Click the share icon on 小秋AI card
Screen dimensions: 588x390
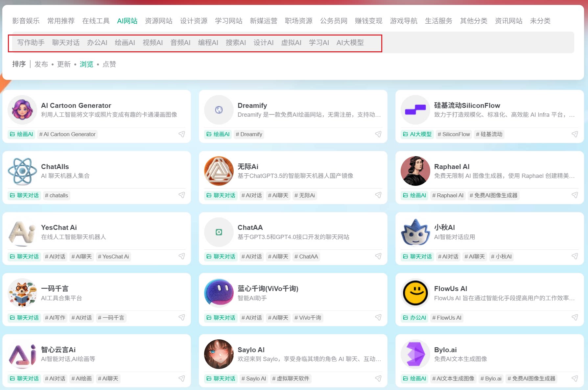click(x=575, y=256)
